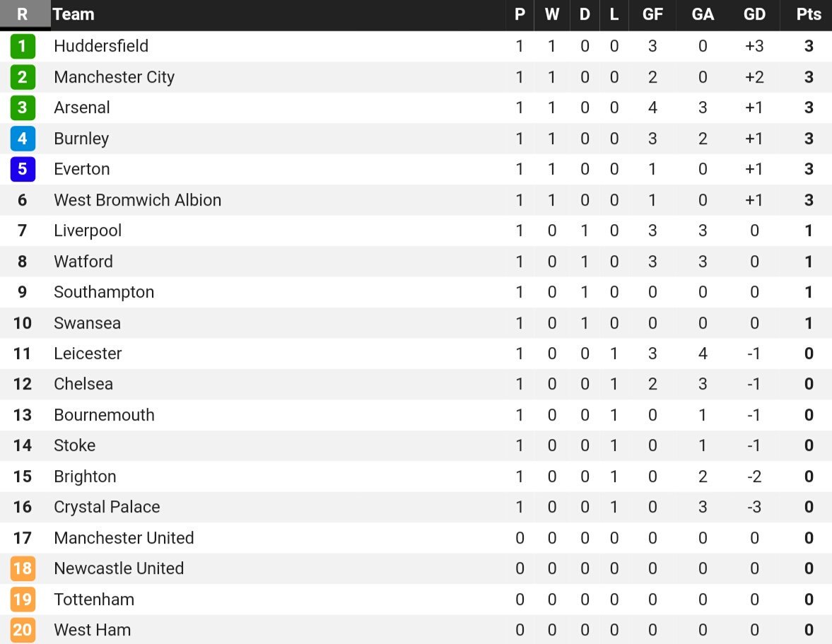832x644 pixels.
Task: Click the Crystal Palace team name
Action: tap(107, 507)
